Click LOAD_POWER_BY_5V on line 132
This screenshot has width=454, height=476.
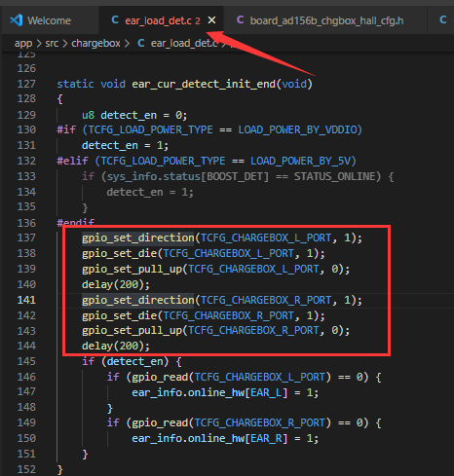[300, 161]
